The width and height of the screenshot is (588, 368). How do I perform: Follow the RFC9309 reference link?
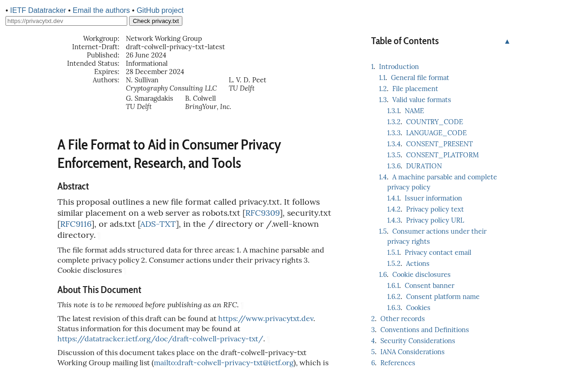[x=262, y=213]
